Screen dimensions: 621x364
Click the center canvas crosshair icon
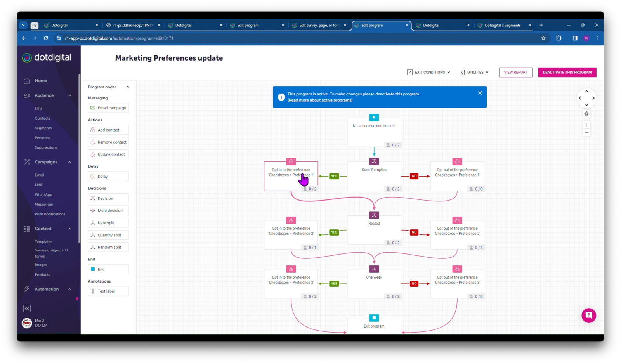point(586,114)
